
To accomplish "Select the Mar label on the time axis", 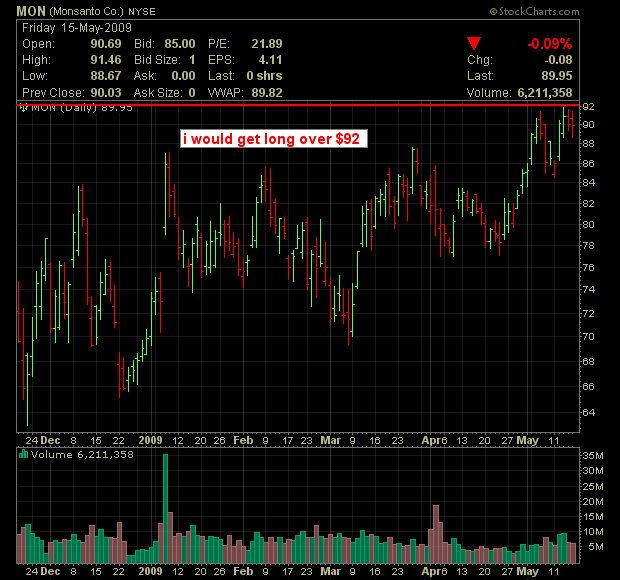I will [x=330, y=439].
